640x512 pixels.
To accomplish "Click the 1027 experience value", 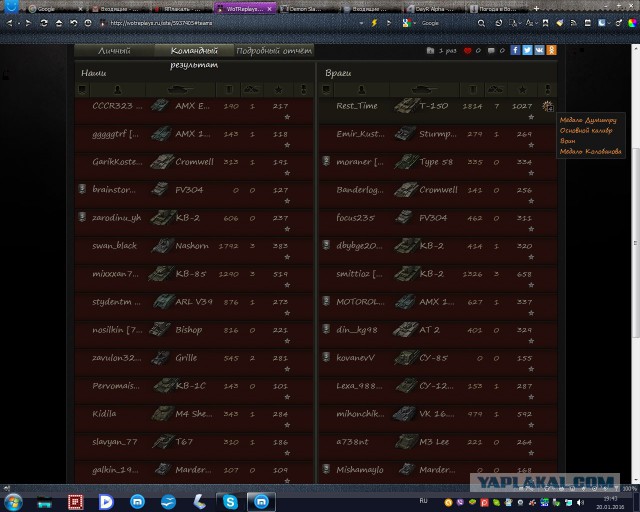I will (522, 106).
